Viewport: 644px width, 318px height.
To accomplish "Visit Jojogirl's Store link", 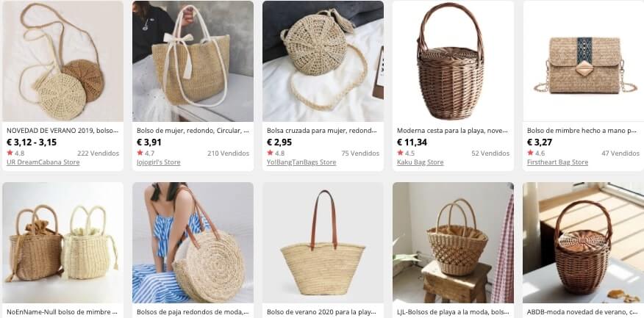I will click(x=159, y=162).
